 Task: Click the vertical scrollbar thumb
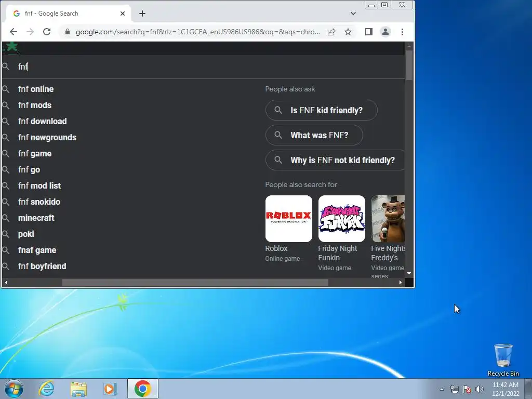tap(409, 65)
